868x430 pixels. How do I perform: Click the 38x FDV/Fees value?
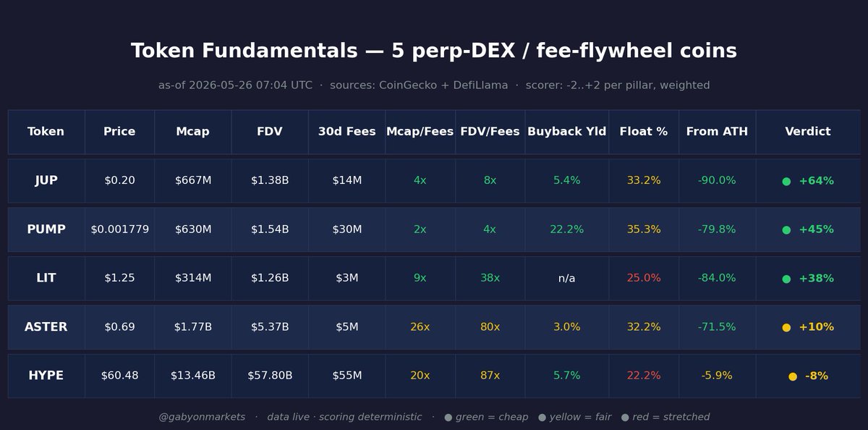click(x=490, y=279)
